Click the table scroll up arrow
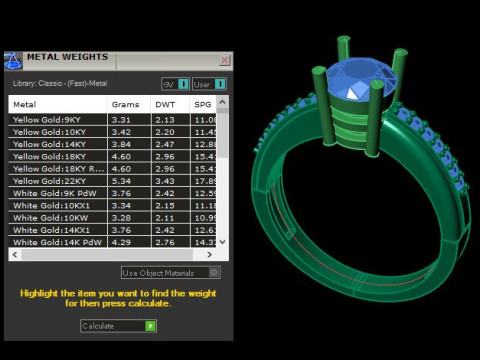Viewport: 480px width, 360px height. pyautogui.click(x=223, y=102)
